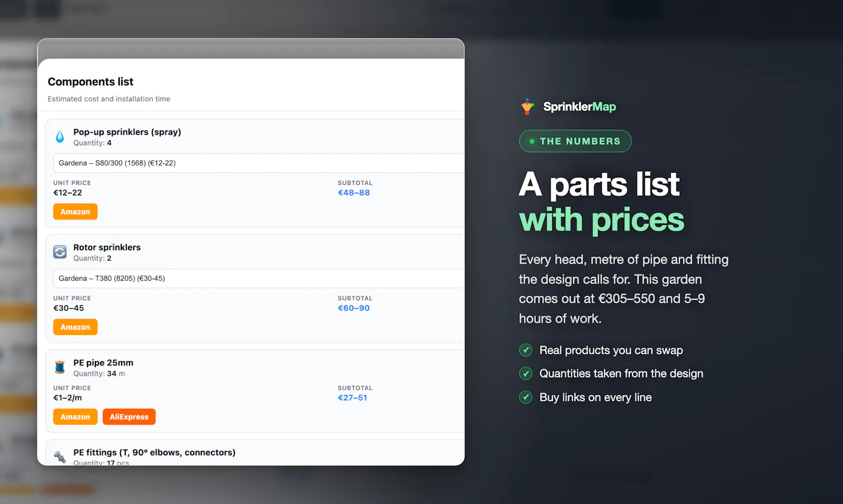Click the €30–45 unit price value
The height and width of the screenshot is (504, 843).
[x=68, y=308]
